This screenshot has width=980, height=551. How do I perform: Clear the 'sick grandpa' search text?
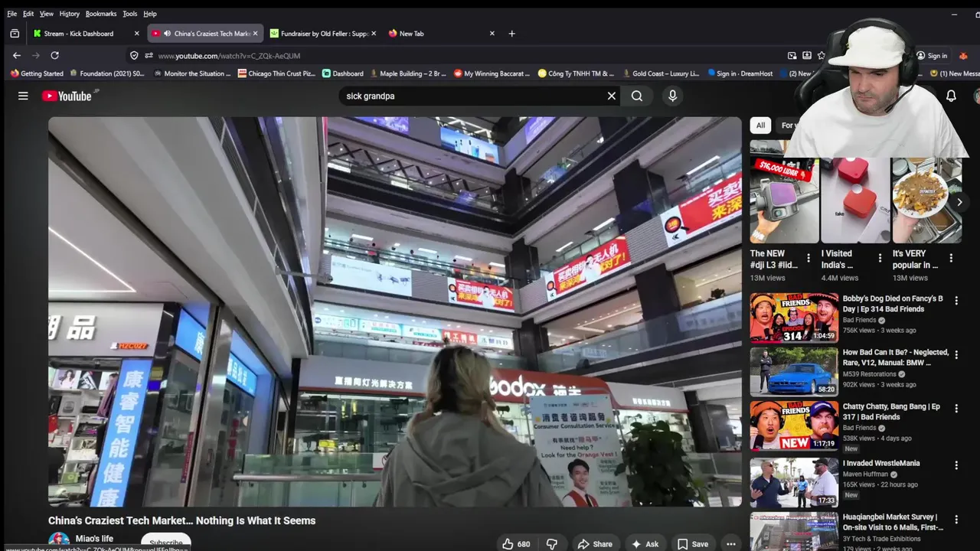click(612, 96)
